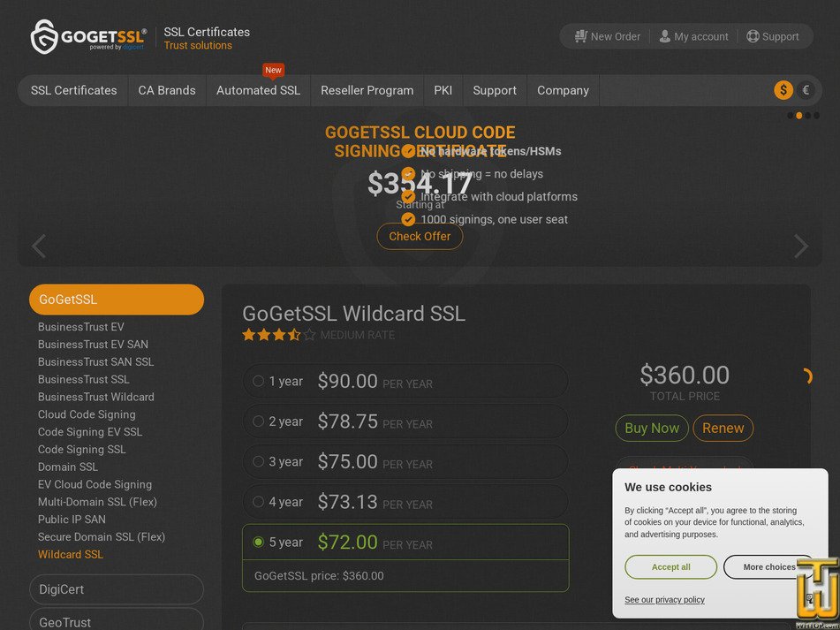Image resolution: width=840 pixels, height=630 pixels.
Task: Open the Reseller Program menu
Action: 367,90
